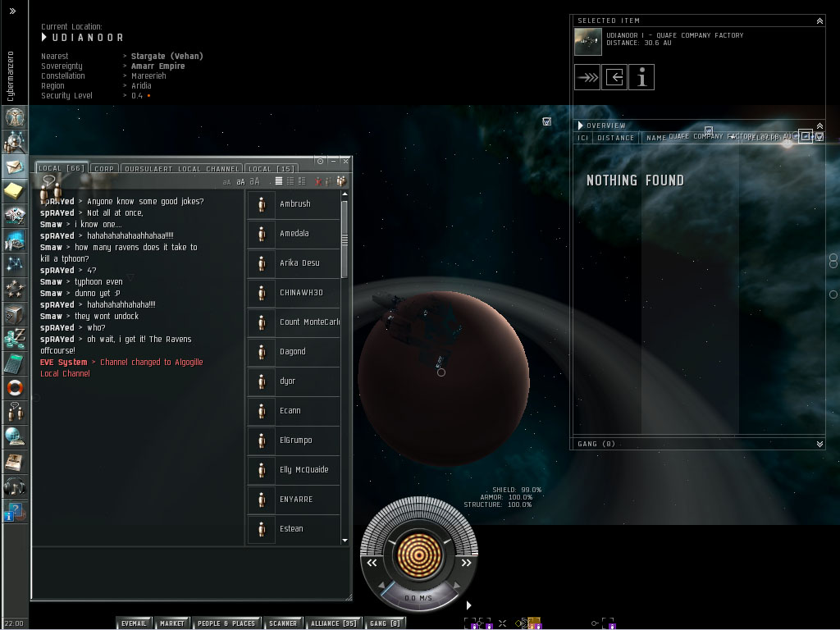Image resolution: width=840 pixels, height=630 pixels.
Task: Select Ambrush in the member list
Action: coord(294,204)
